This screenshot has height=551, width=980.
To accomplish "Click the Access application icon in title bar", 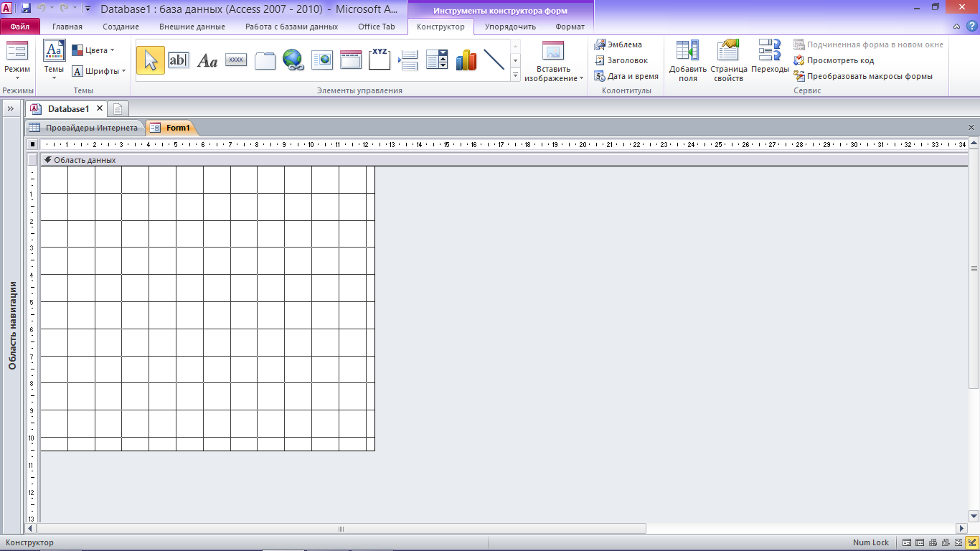I will [7, 9].
